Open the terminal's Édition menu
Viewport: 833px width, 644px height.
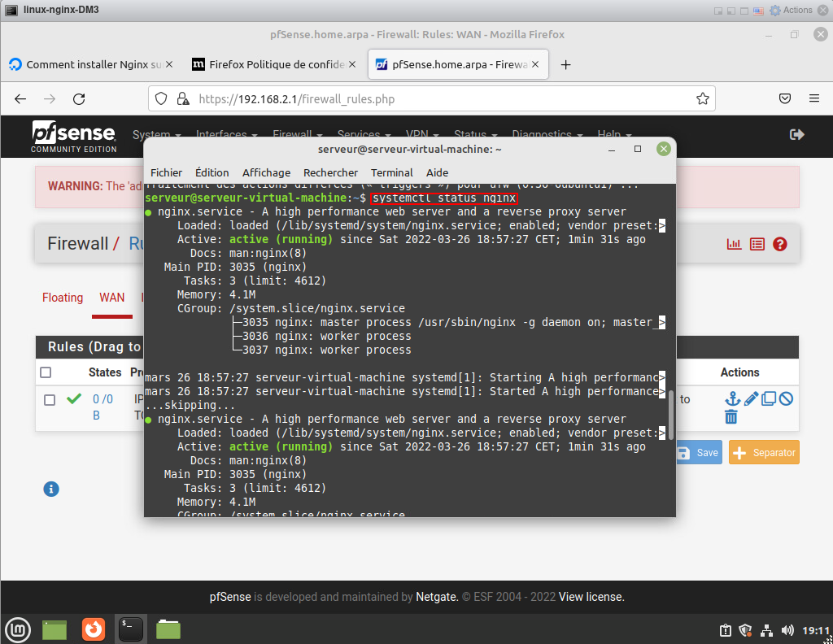[212, 172]
